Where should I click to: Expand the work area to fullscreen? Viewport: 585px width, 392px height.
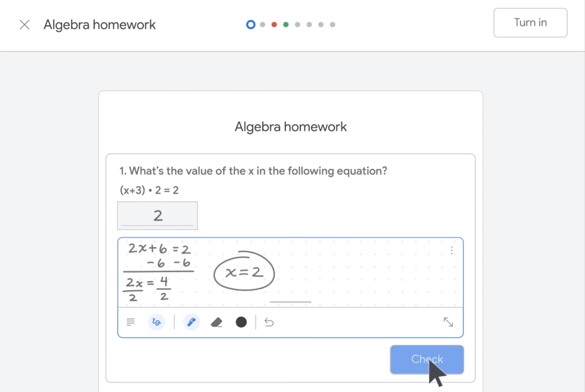tap(448, 322)
